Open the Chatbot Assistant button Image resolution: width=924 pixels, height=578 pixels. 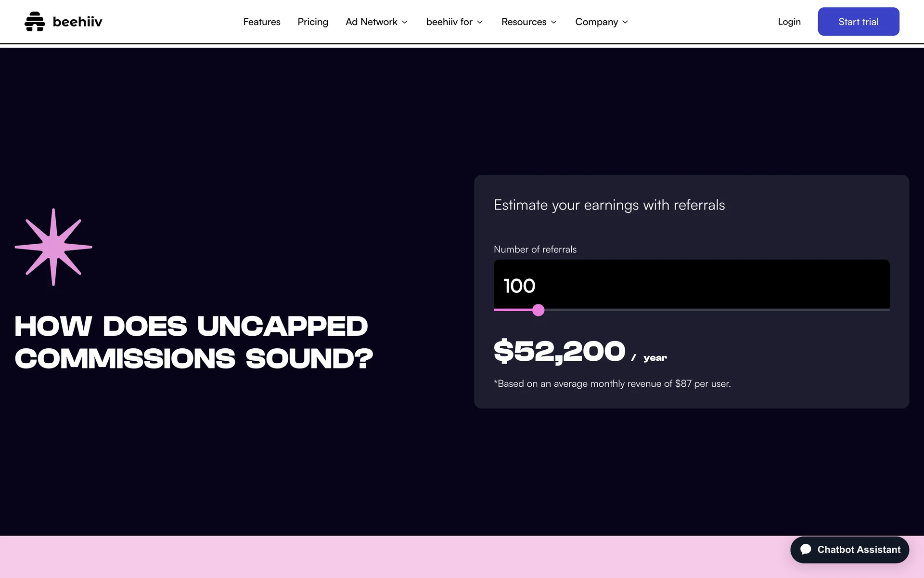[849, 550]
